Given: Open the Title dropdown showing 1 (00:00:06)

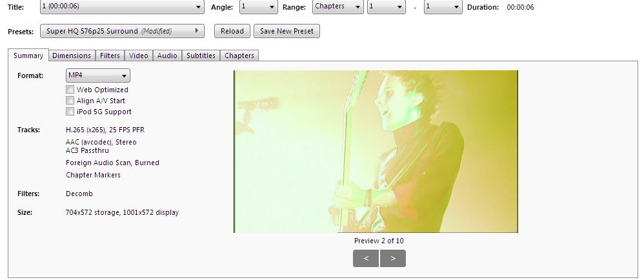Looking at the screenshot, I should [122, 7].
